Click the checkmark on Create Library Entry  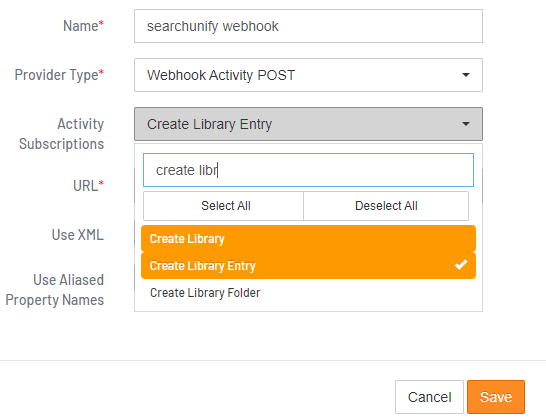coord(461,265)
